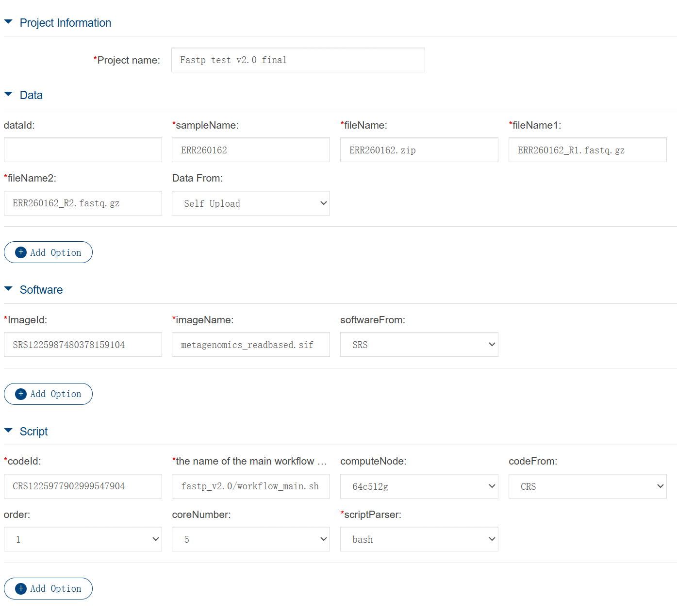677x616 pixels.
Task: Collapse the Software section arrow
Action: tap(8, 289)
